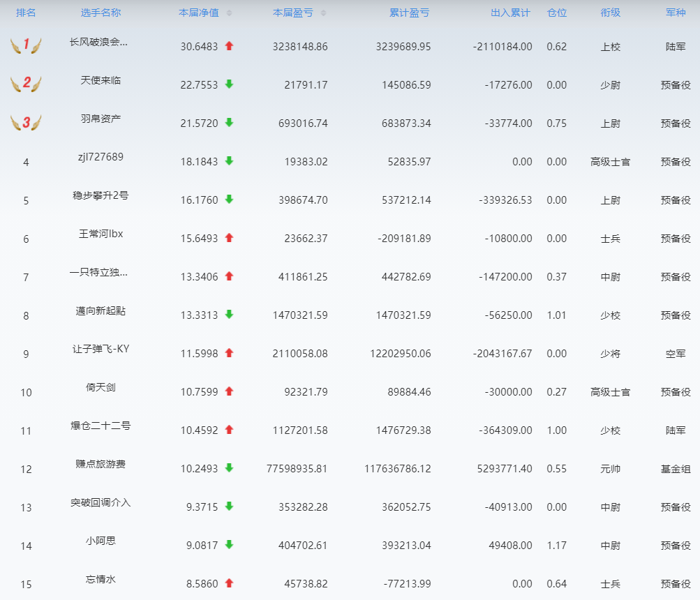Click green down arrow beside 16.1760
The height and width of the screenshot is (600, 700).
coord(230,199)
